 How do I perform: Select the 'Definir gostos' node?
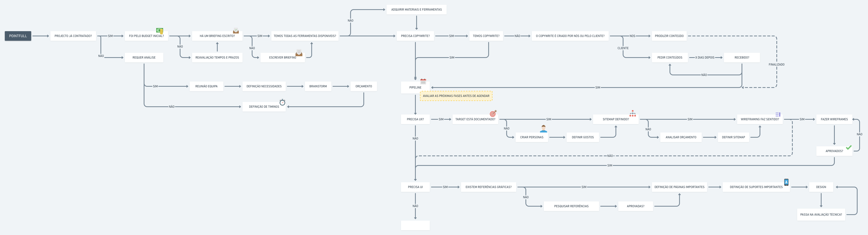click(583, 137)
